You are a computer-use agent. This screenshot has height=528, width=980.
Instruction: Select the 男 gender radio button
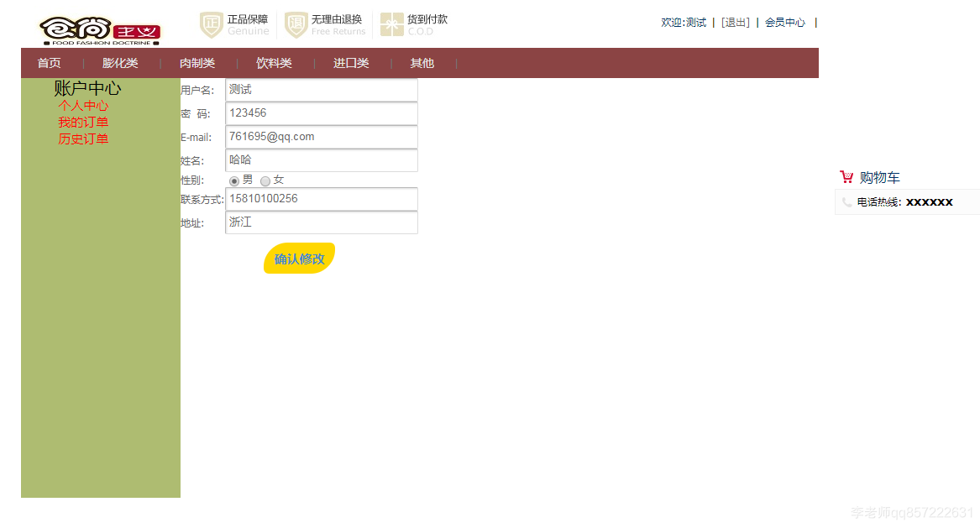(233, 180)
